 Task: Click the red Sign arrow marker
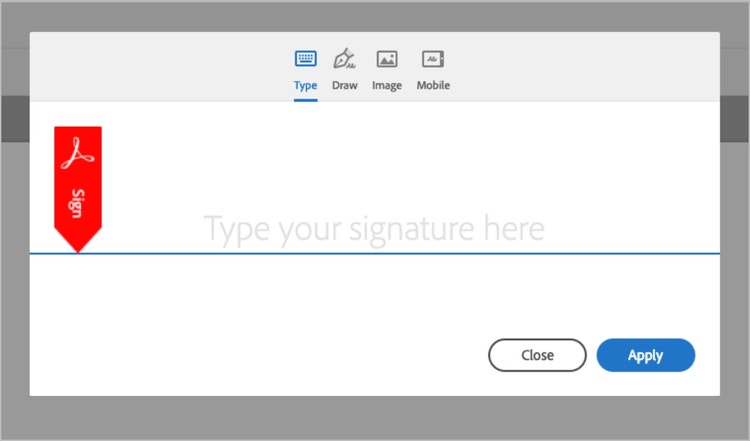pos(78,189)
